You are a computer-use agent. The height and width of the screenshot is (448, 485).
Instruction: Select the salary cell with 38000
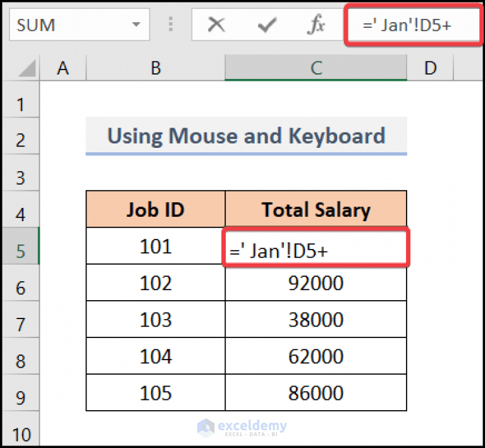[x=316, y=319]
